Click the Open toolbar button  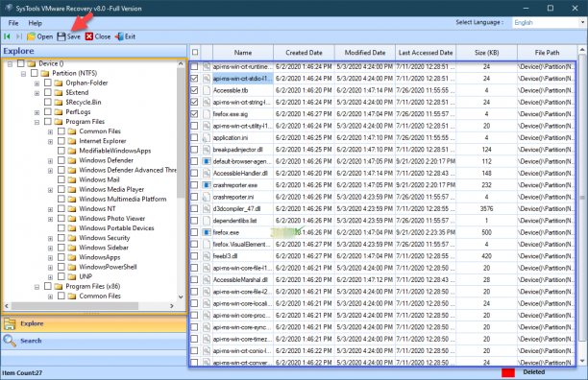click(x=40, y=36)
